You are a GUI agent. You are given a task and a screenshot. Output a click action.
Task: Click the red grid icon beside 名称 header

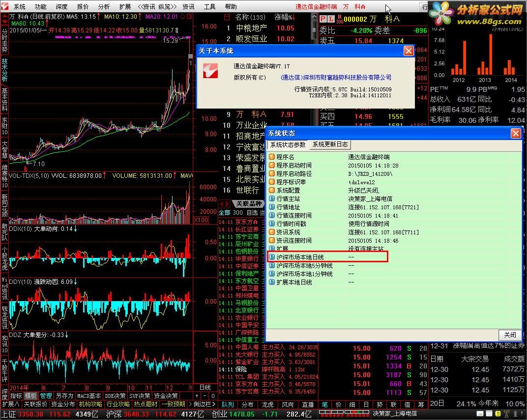coord(227,17)
